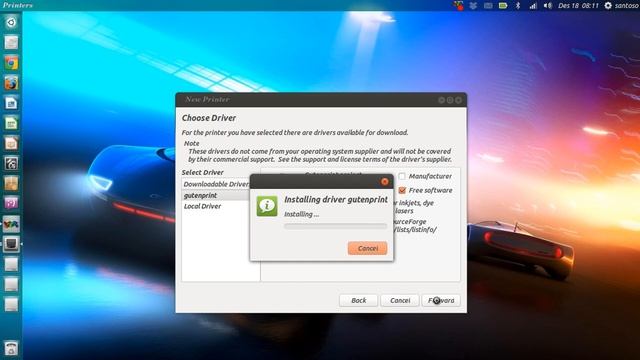Image resolution: width=640 pixels, height=360 pixels.
Task: Click the 'Note' label text
Action: click(x=191, y=143)
